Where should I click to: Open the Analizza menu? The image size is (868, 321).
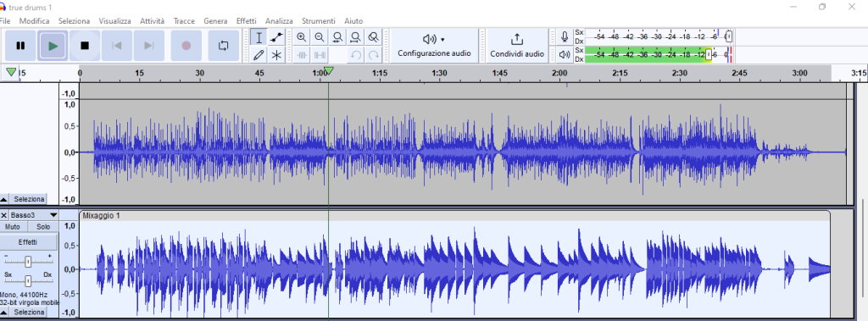click(x=279, y=21)
